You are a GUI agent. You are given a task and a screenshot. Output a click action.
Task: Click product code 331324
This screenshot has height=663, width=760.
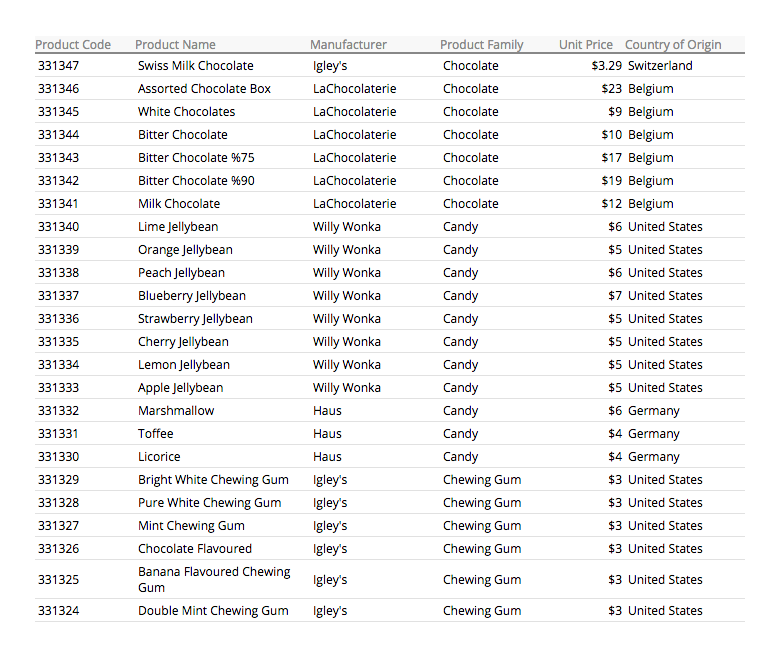[59, 611]
